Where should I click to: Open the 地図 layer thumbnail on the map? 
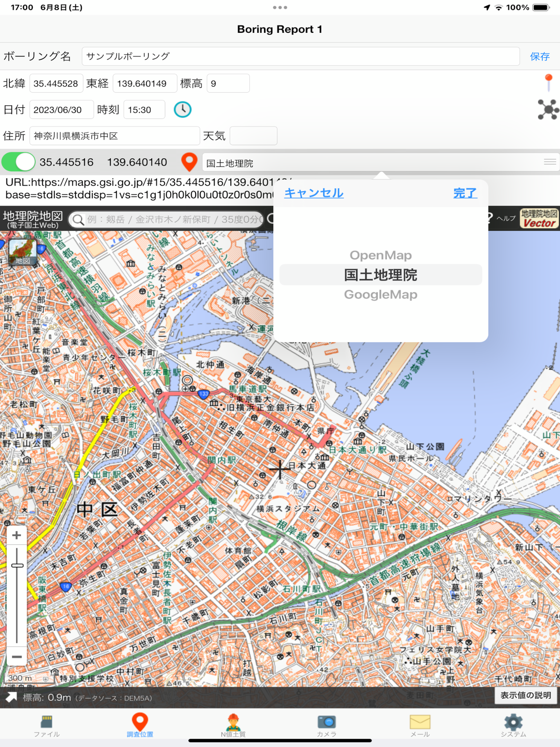pos(22,252)
